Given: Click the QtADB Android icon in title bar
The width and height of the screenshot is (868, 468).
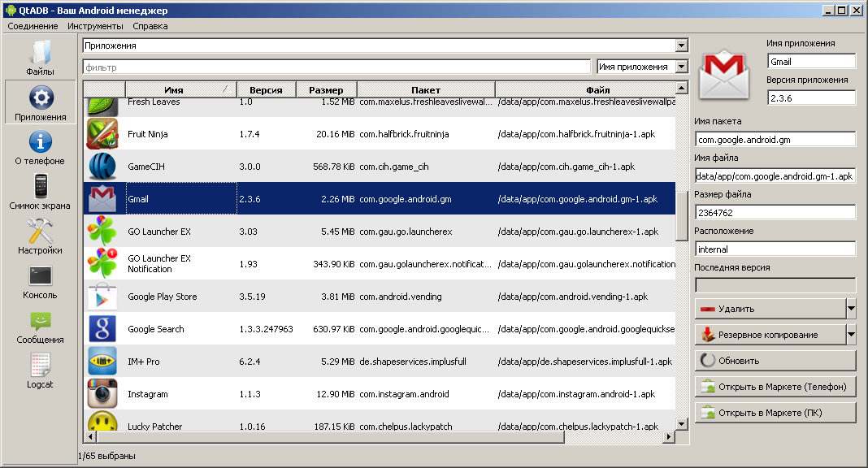Looking at the screenshot, I should pos(10,10).
